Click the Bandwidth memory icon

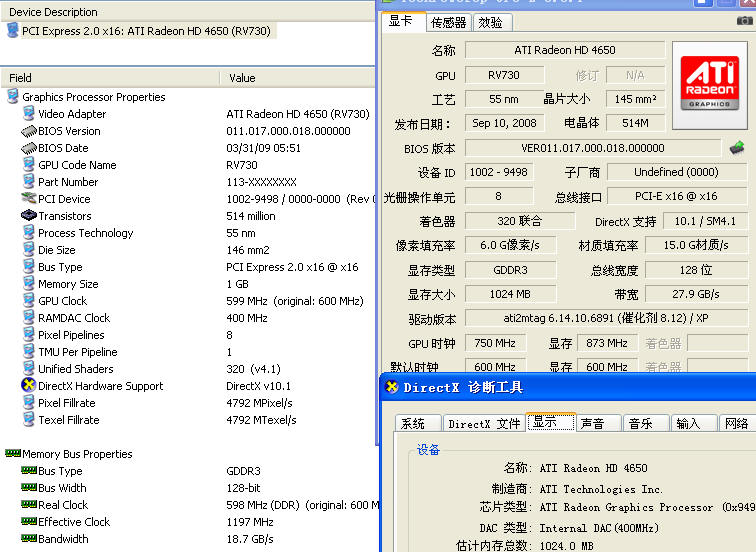[29, 538]
